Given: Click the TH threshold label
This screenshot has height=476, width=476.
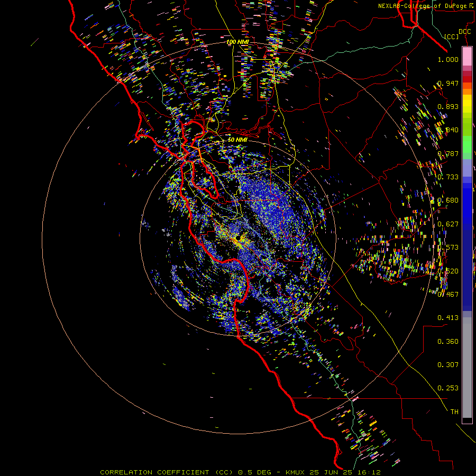Looking at the screenshot, I should point(454,412).
